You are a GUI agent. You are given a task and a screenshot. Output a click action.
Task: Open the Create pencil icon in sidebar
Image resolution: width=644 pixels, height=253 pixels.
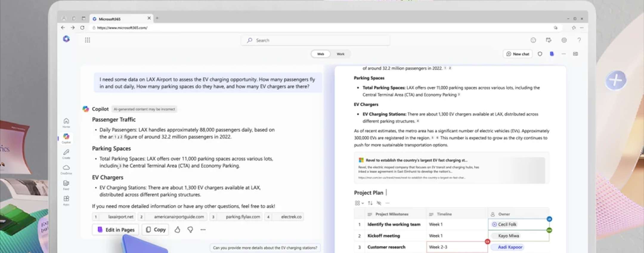click(x=66, y=154)
